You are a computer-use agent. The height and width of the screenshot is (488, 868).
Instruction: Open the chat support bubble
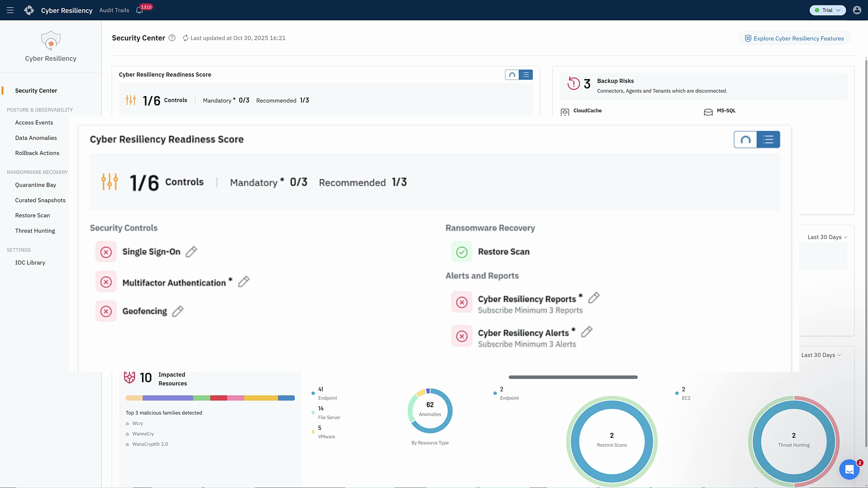click(849, 469)
